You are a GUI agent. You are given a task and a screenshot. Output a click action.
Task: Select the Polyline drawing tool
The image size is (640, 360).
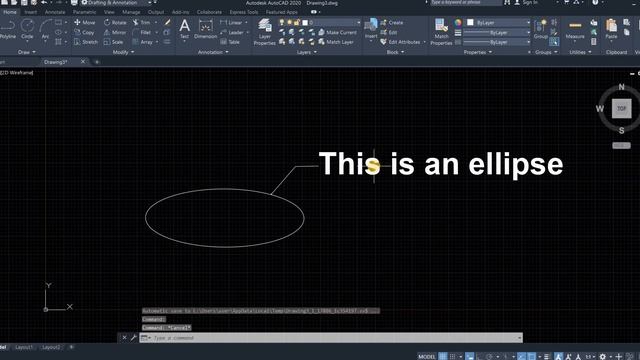coord(7,29)
